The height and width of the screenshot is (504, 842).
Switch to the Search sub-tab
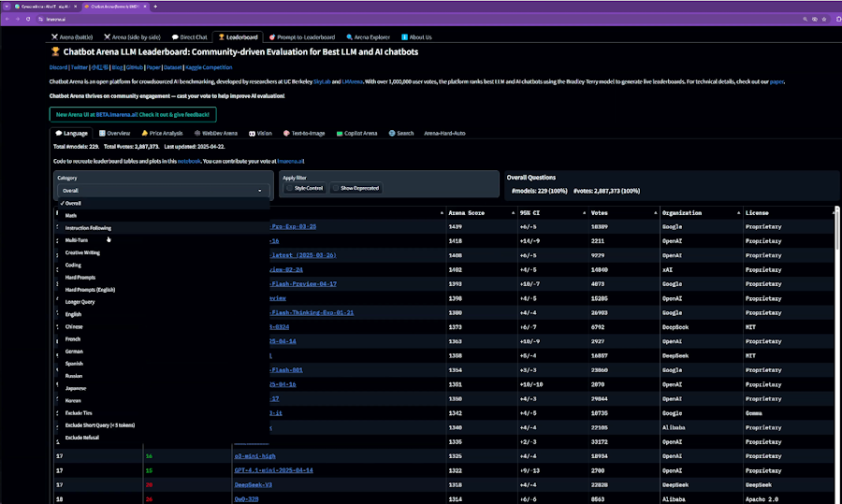click(401, 133)
